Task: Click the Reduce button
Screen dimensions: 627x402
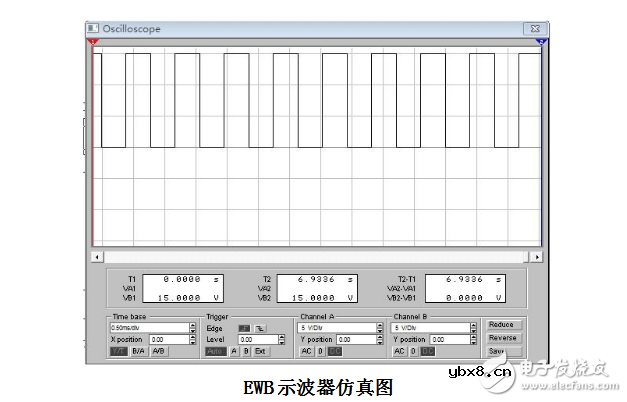Action: [503, 325]
